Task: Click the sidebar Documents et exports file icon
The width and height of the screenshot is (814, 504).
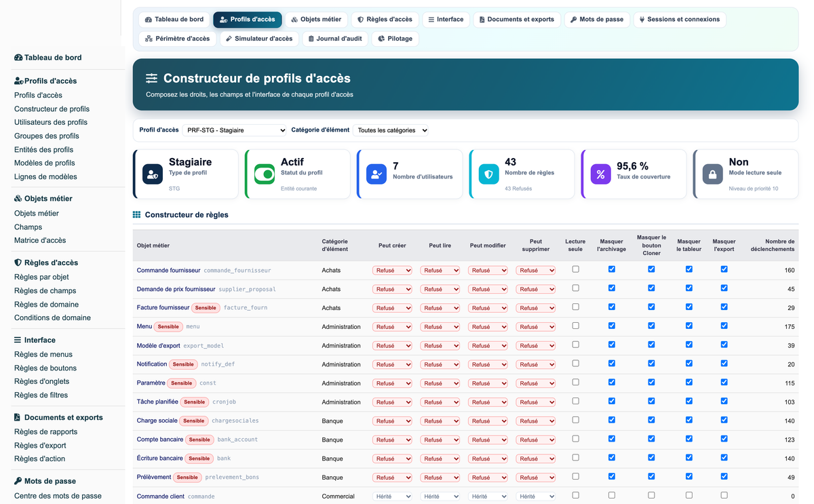Action: pos(18,417)
